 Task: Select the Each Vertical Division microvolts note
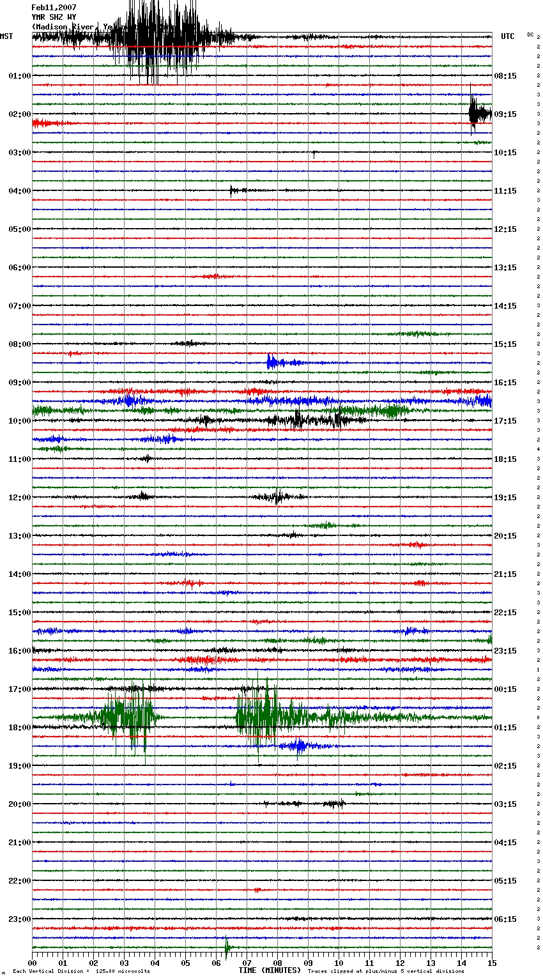(x=82, y=972)
